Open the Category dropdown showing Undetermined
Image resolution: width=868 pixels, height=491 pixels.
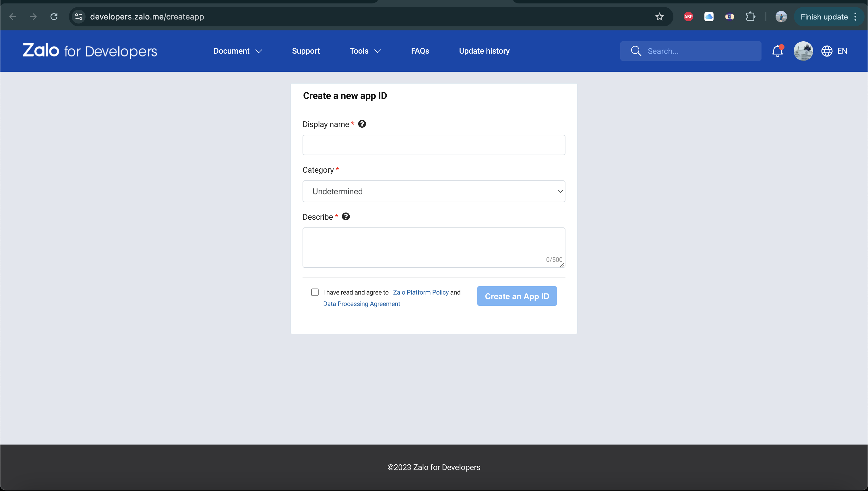434,191
